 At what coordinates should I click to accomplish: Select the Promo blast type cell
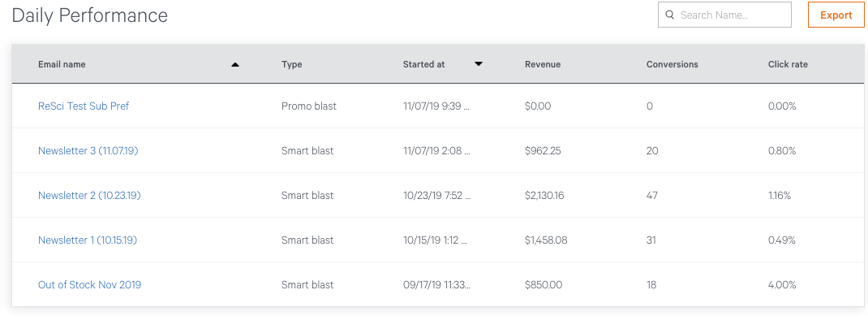(x=309, y=106)
